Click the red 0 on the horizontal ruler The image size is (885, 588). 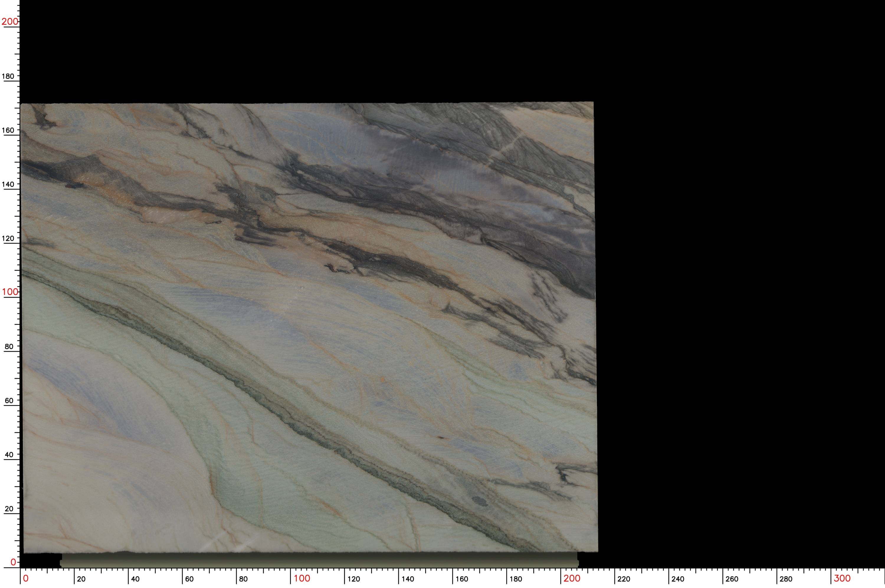[26, 578]
